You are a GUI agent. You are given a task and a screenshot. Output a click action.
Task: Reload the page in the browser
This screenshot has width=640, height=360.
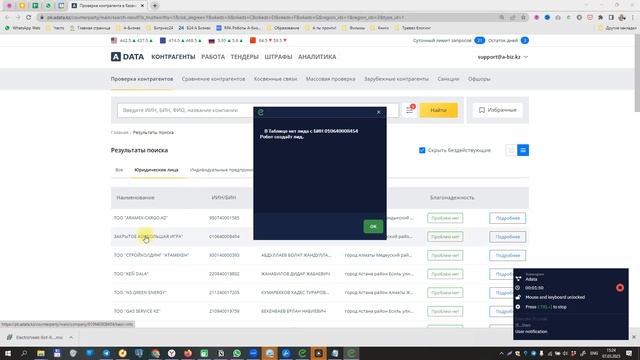(29, 17)
